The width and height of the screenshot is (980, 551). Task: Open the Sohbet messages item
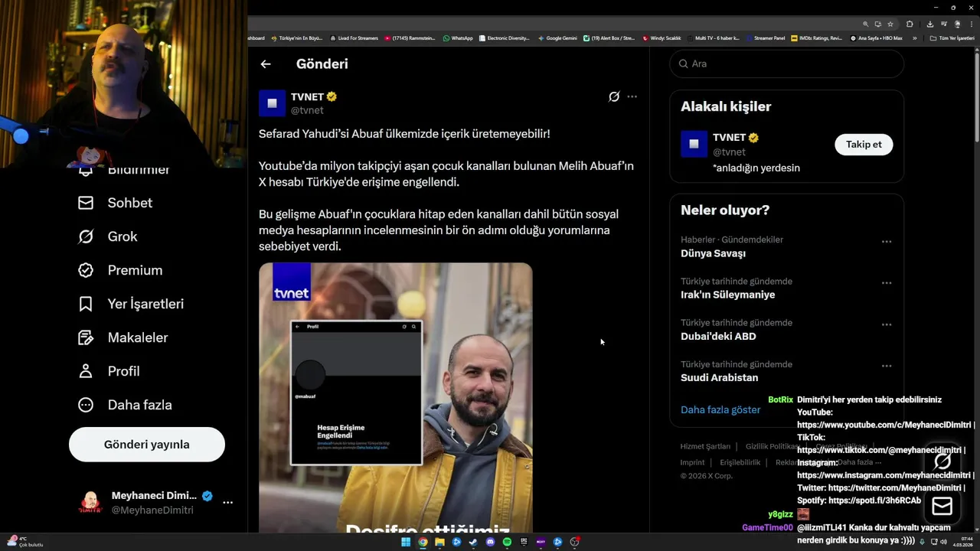116,203
